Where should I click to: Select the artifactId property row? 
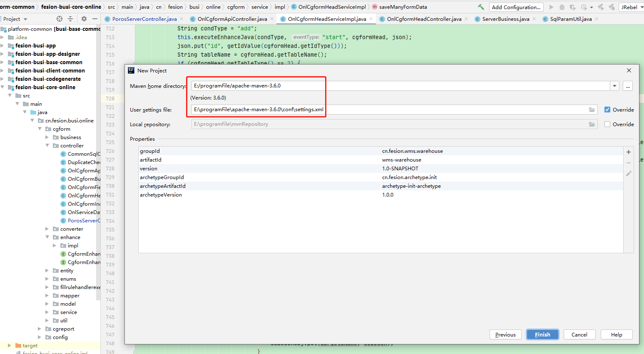[x=381, y=160]
